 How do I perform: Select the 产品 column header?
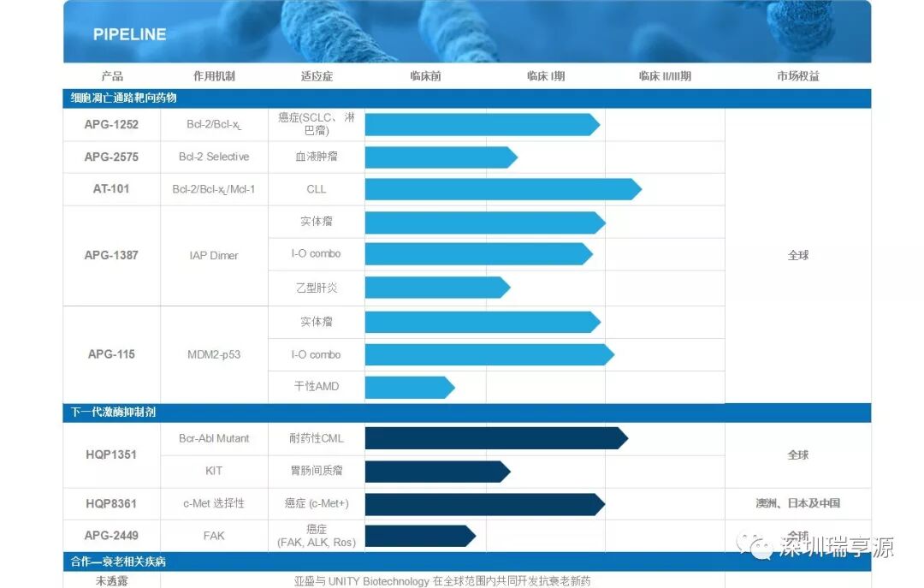pyautogui.click(x=112, y=75)
